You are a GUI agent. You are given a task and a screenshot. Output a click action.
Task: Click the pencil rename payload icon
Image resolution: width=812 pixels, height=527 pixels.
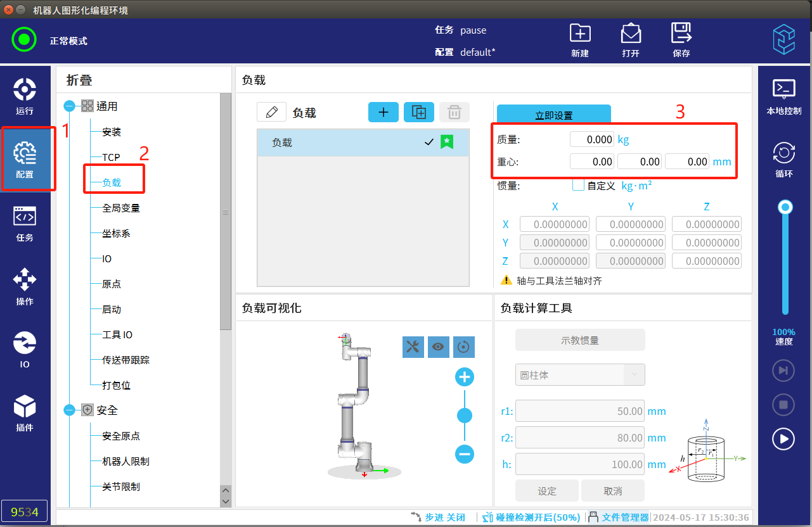(272, 112)
